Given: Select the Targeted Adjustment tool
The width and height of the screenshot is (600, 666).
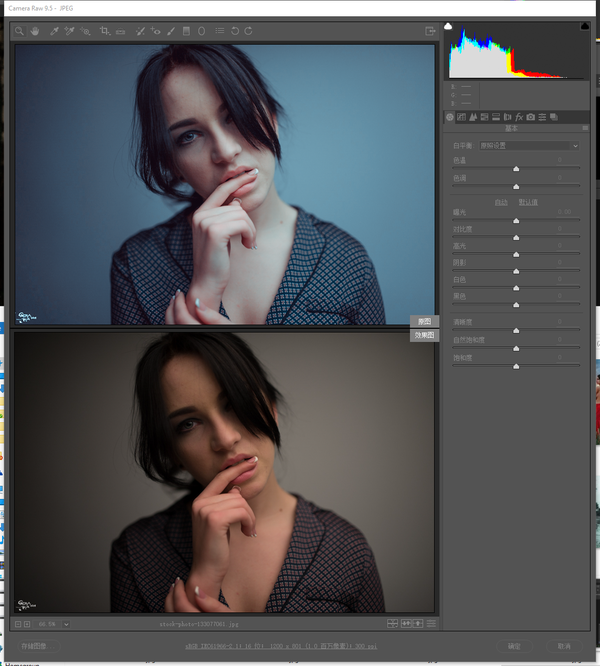Looking at the screenshot, I should tap(85, 31).
